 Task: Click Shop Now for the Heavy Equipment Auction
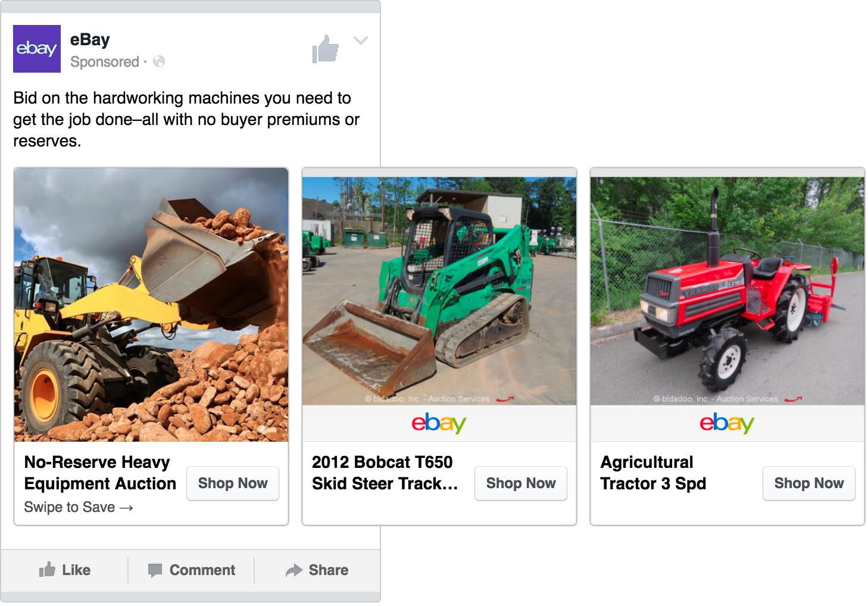[x=232, y=483]
